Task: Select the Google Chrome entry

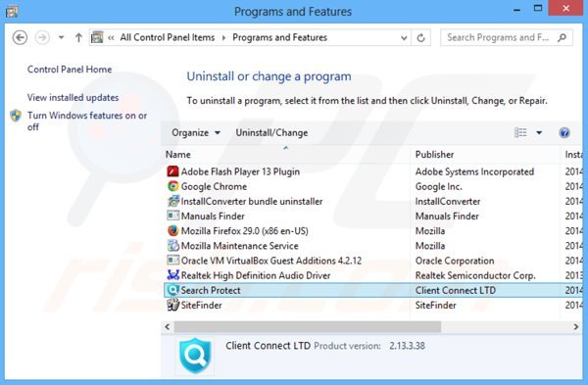Action: tap(214, 186)
